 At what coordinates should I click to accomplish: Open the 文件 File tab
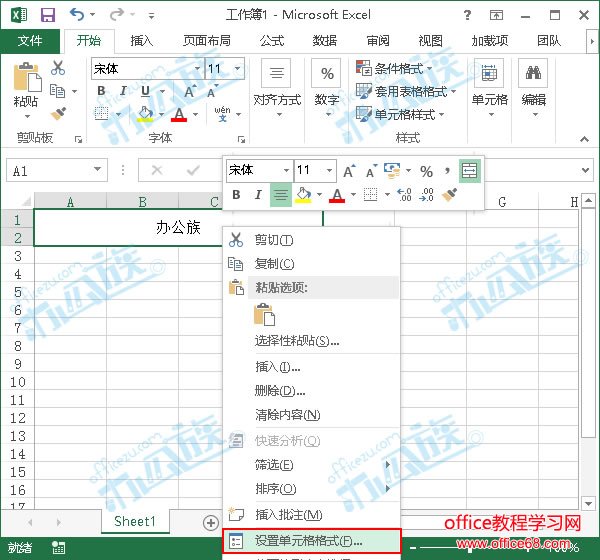point(30,41)
